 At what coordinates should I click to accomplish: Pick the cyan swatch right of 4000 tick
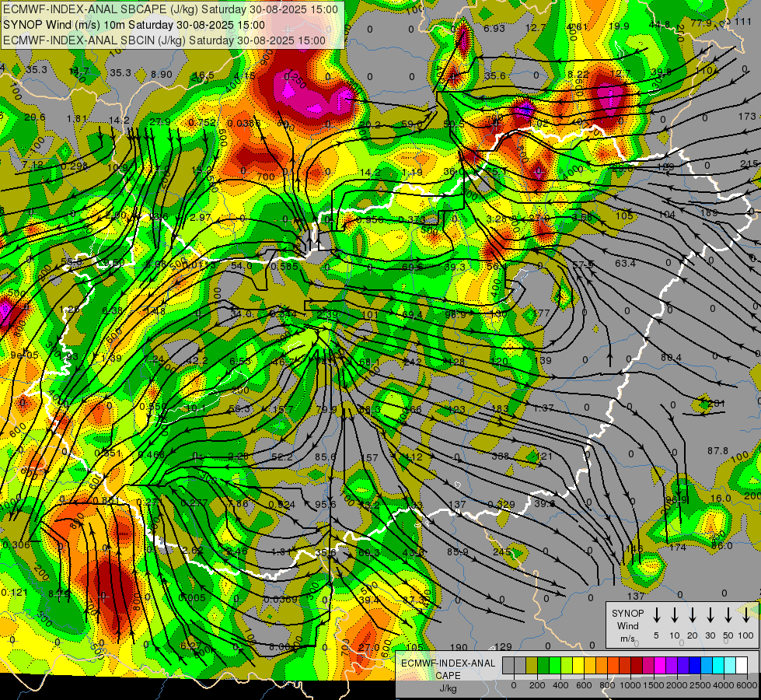pyautogui.click(x=730, y=666)
